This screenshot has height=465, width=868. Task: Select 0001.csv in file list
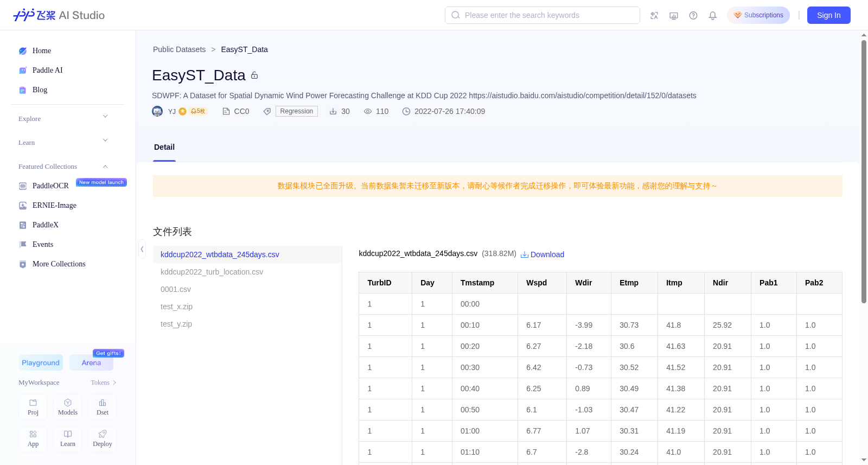[x=247, y=289]
